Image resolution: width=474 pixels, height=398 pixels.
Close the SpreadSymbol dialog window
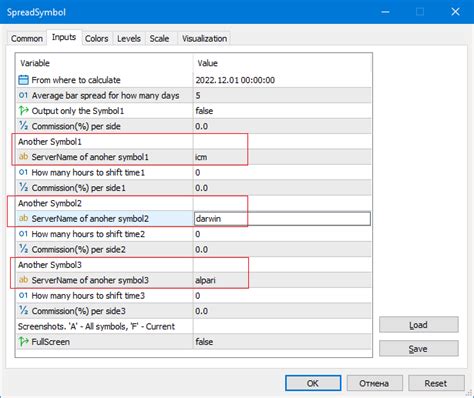(455, 12)
